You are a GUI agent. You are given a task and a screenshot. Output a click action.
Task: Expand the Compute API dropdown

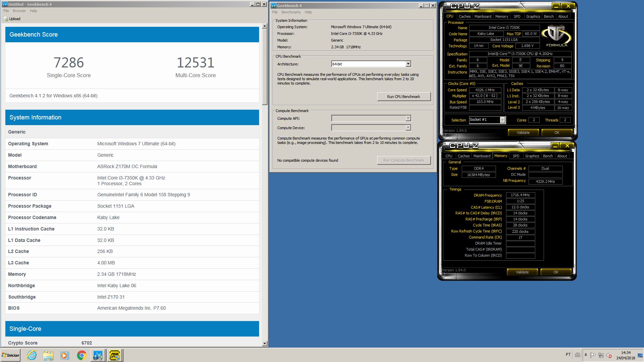408,118
